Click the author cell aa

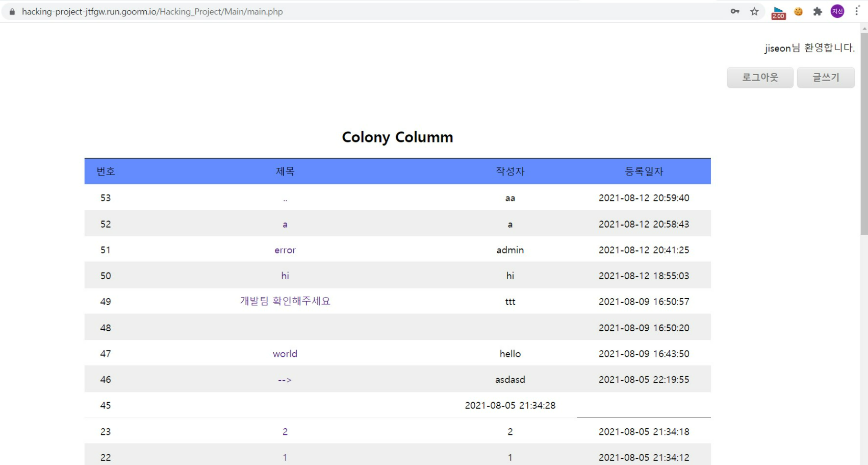(x=510, y=199)
